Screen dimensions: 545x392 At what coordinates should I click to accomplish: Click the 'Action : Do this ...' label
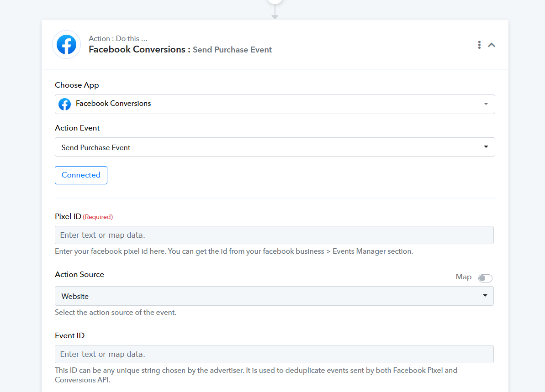point(118,38)
